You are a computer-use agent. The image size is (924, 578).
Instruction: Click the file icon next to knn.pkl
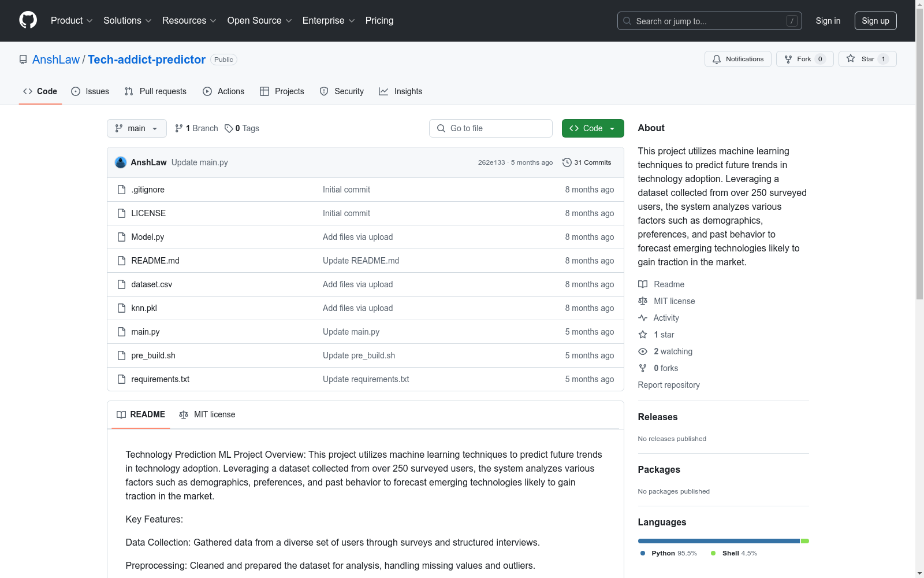121,308
